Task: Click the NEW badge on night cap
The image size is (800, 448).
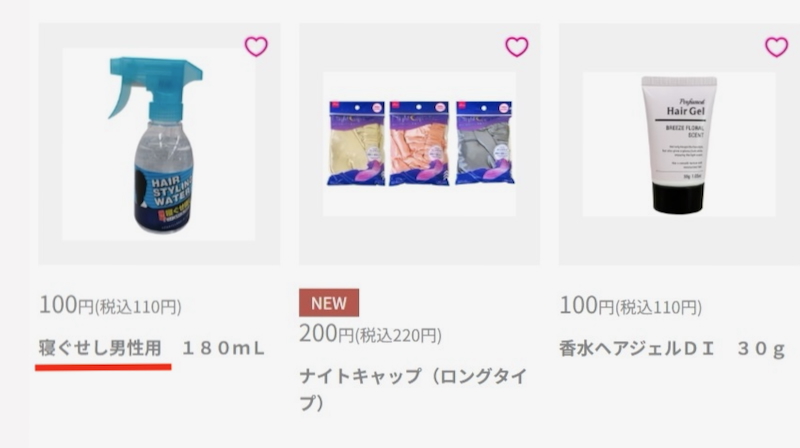Action: coord(329,303)
